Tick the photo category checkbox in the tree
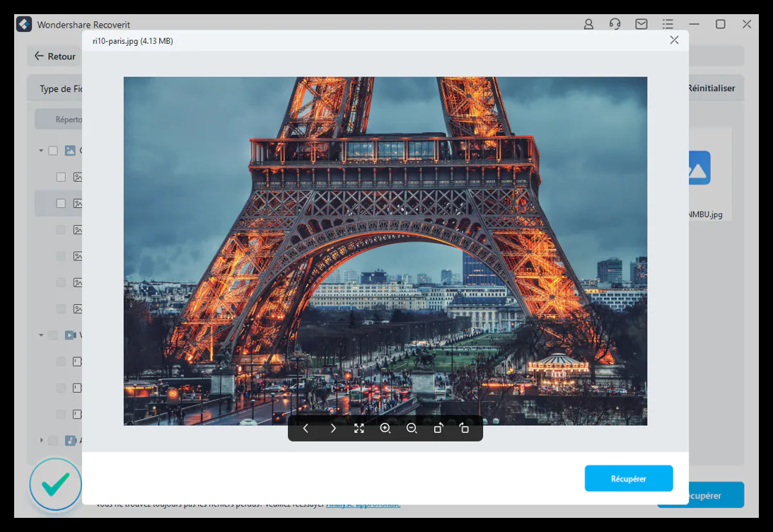This screenshot has width=773, height=532. [x=53, y=150]
